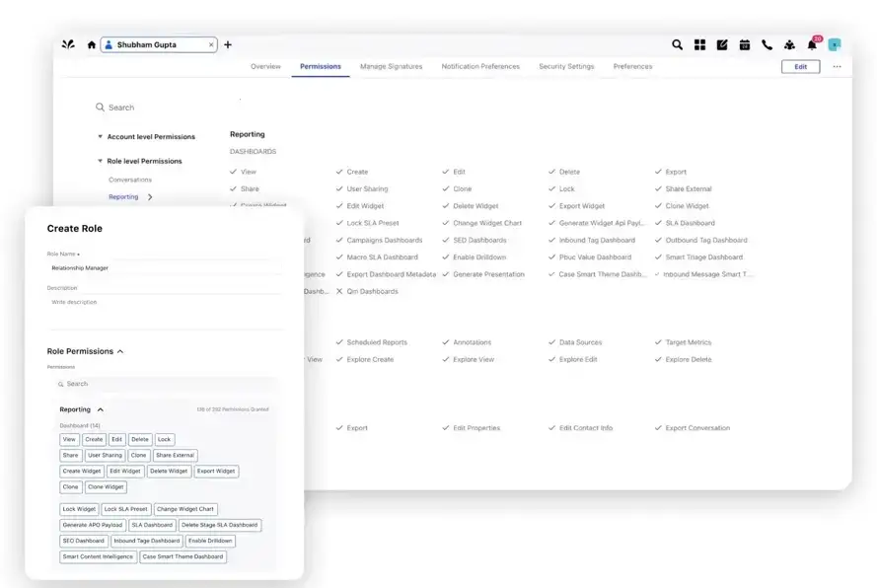Open the Manage Signatures tab

[391, 66]
